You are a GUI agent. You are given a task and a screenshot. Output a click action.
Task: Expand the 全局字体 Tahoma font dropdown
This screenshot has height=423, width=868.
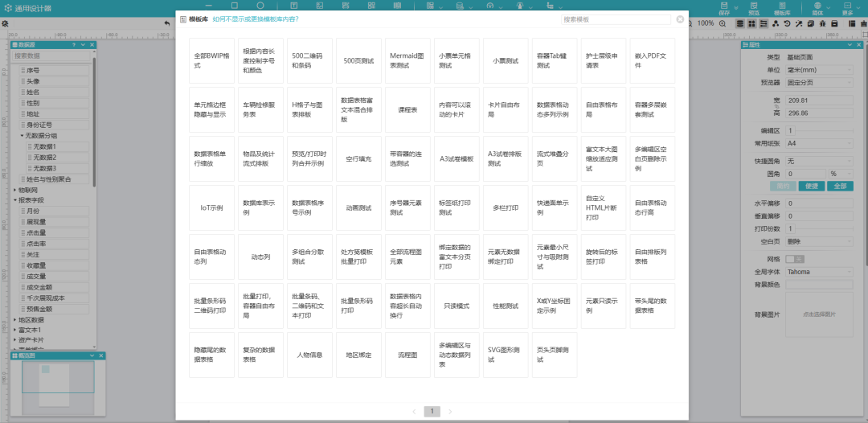(819, 272)
